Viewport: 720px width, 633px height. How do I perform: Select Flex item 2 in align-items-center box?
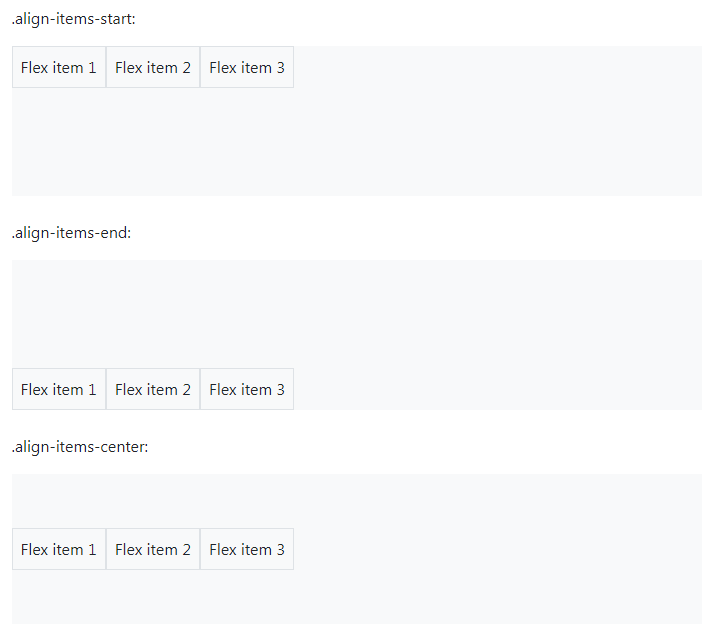[153, 549]
